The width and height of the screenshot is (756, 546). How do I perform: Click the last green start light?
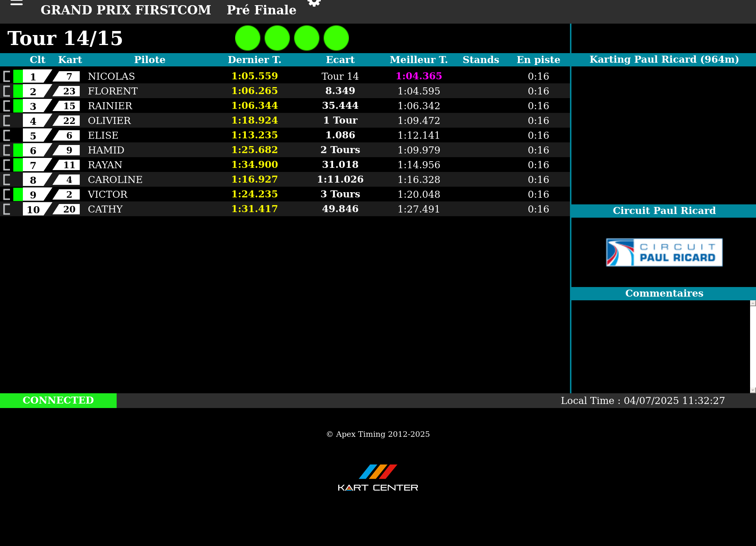[x=336, y=38]
